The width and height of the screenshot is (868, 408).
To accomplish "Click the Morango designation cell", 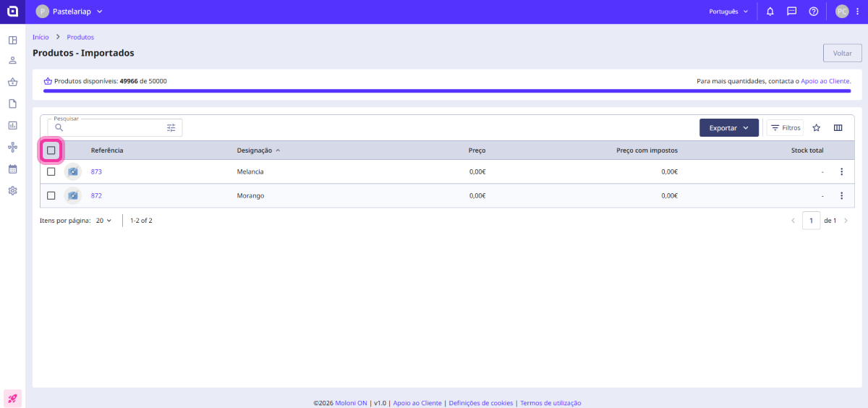I will (250, 195).
